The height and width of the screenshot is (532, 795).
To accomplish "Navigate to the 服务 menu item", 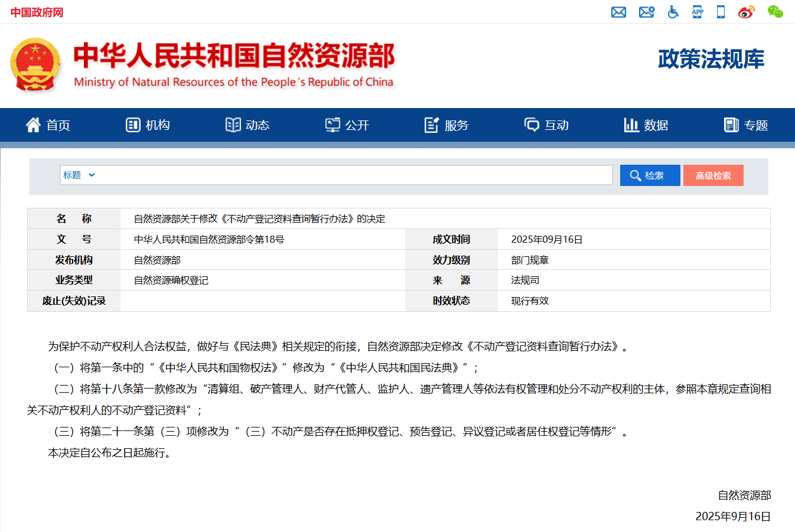I will click(x=447, y=125).
